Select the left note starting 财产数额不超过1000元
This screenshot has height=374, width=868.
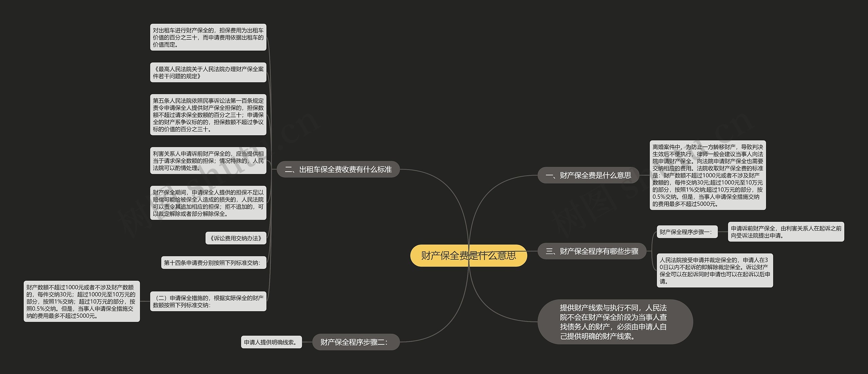point(82,301)
